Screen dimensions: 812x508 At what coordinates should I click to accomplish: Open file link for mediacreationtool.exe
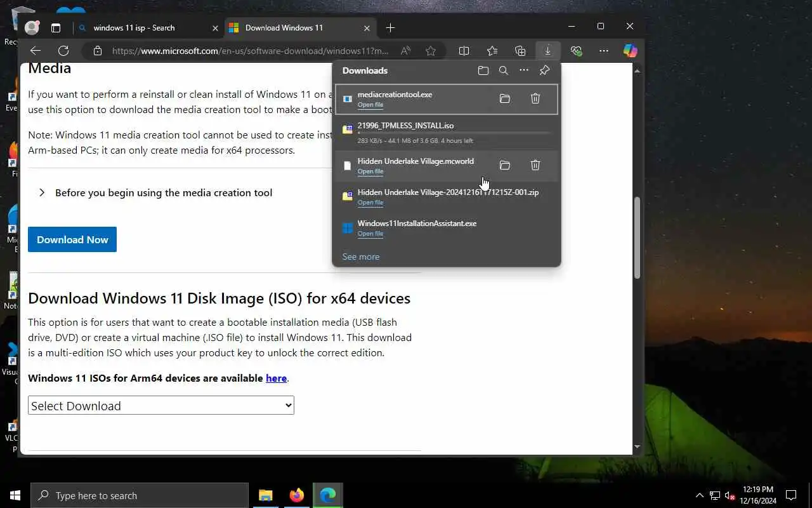point(370,105)
